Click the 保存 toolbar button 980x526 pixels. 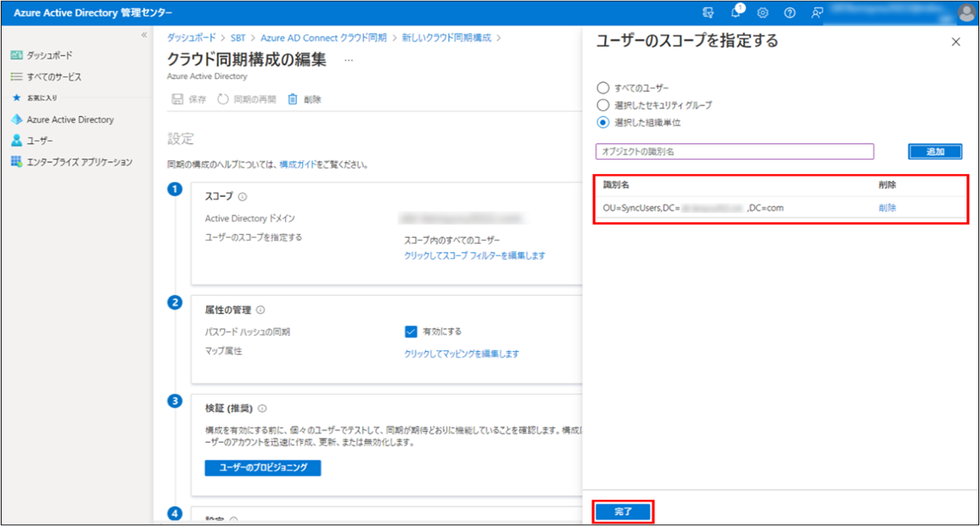[189, 99]
